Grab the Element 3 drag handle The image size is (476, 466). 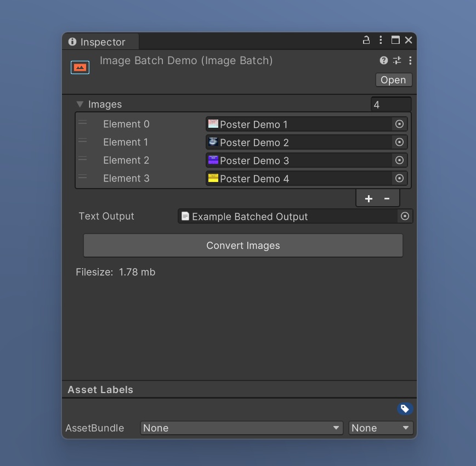pos(83,177)
